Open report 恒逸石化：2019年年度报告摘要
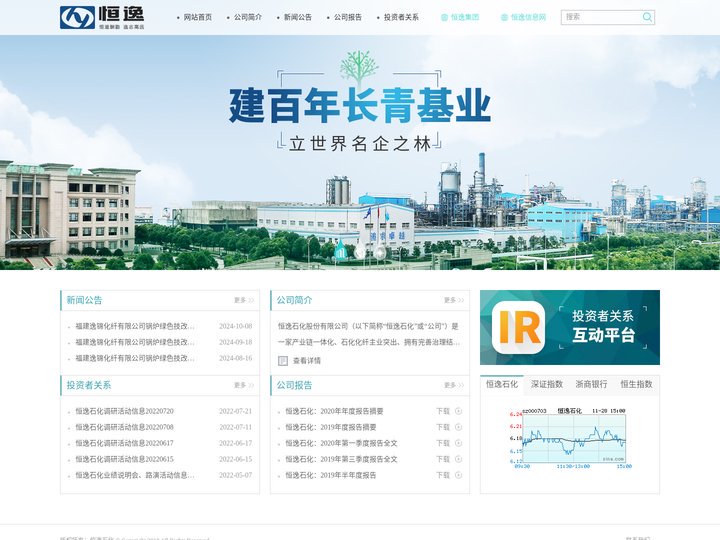 331,427
